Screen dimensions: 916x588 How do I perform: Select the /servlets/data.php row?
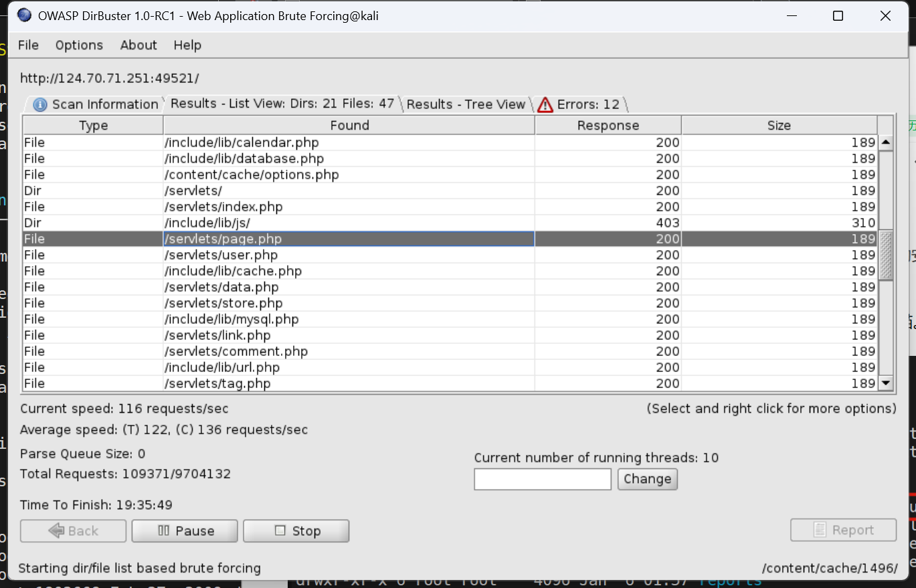tap(450, 287)
